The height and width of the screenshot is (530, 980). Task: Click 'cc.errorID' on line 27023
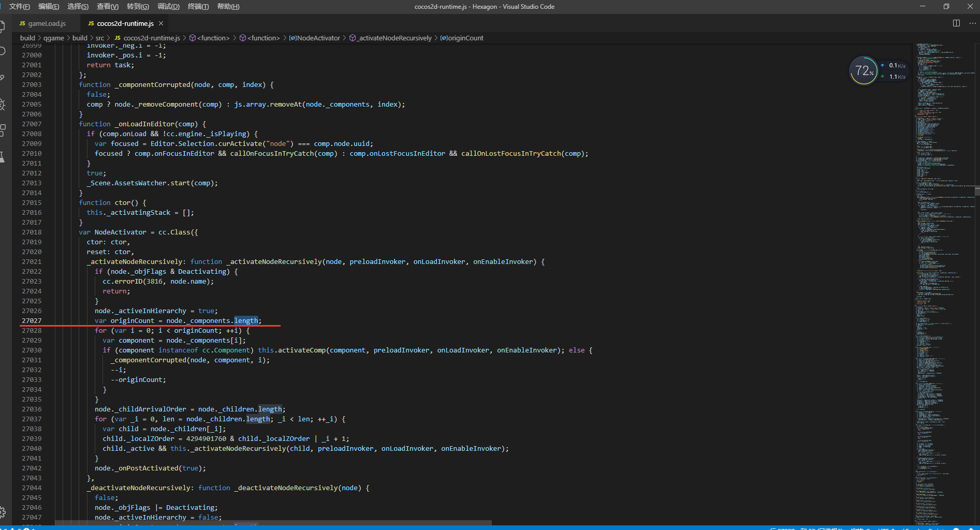click(123, 282)
